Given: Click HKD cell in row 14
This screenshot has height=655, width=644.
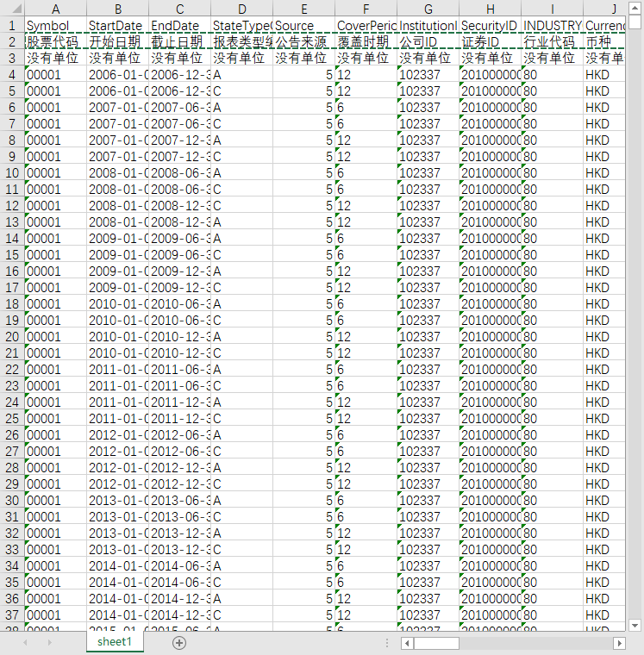Looking at the screenshot, I should 604,239.
